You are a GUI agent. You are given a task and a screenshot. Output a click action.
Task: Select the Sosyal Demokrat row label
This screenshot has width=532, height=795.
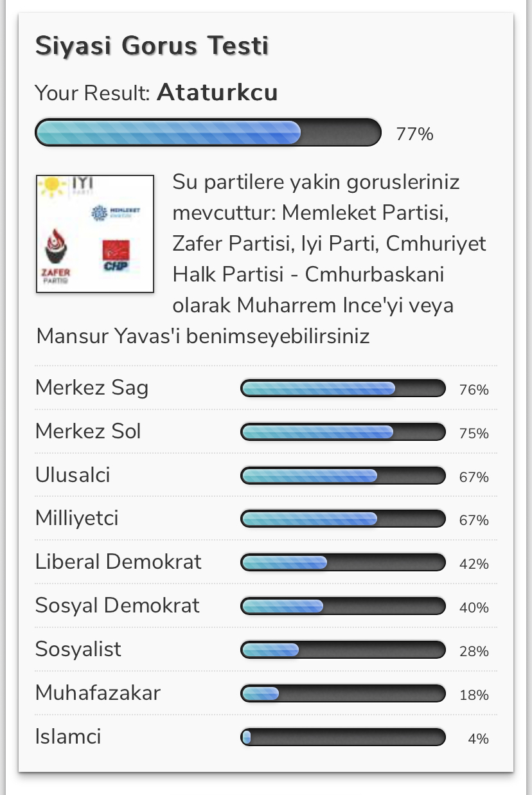click(x=118, y=605)
